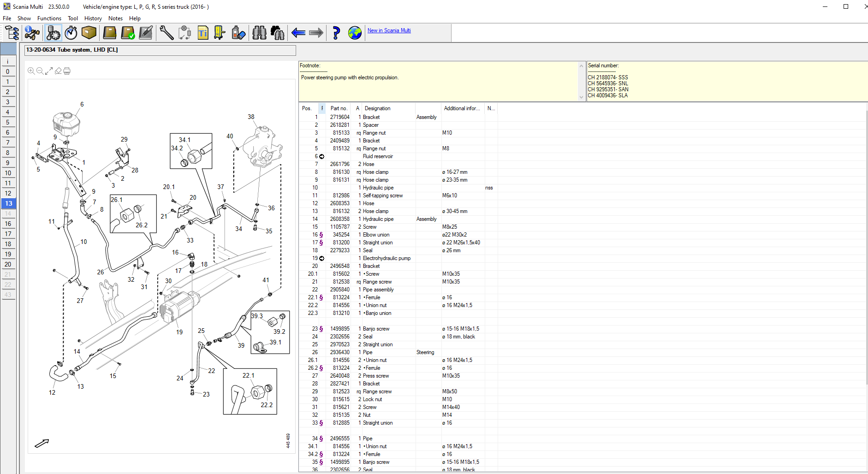Click the grey forward arrow

pyautogui.click(x=316, y=33)
